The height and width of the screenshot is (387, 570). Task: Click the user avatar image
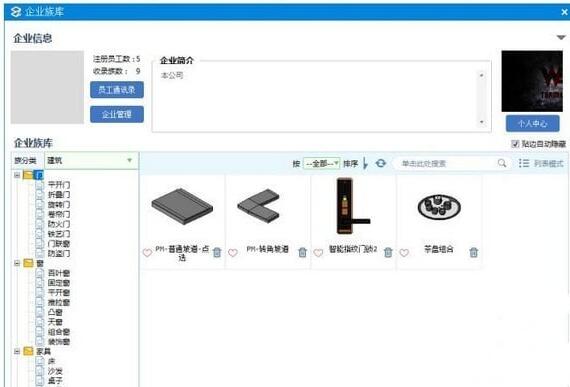tap(532, 81)
